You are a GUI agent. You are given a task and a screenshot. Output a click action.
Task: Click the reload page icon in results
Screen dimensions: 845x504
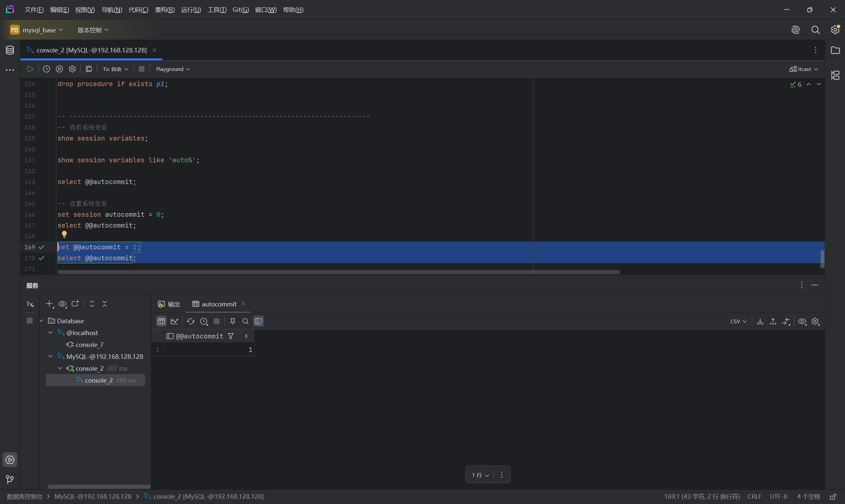pyautogui.click(x=190, y=321)
